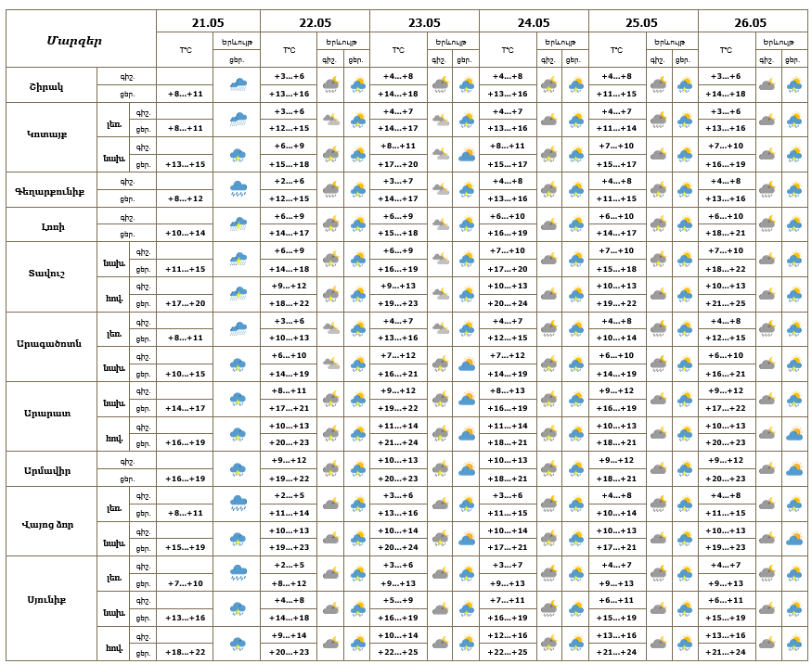This screenshot has width=812, height=664.
Task: Click the Արագածոտն region label
Action: click(x=48, y=343)
